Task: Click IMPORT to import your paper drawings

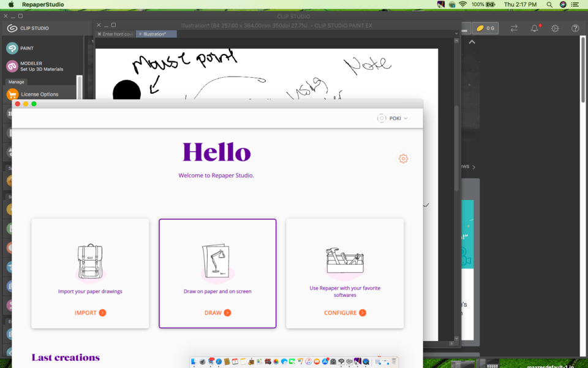Action: [89, 312]
